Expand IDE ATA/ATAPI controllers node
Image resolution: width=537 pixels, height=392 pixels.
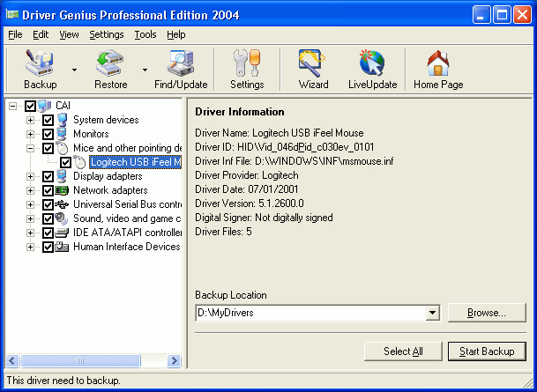pos(30,233)
